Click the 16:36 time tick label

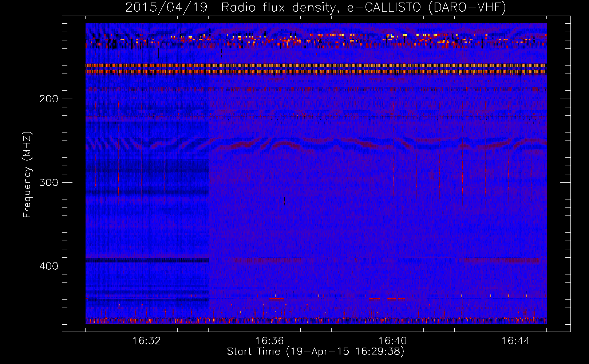pos(269,341)
